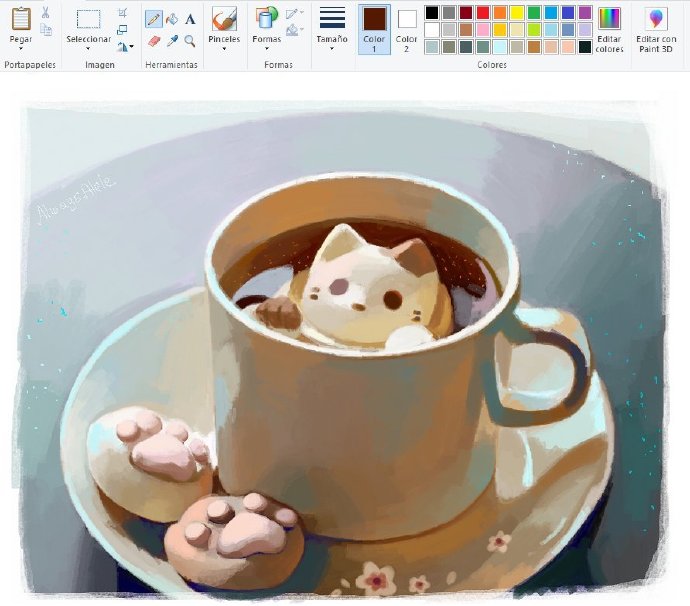This screenshot has height=606, width=690.
Task: Click the Cut scissors icon
Action: (45, 12)
